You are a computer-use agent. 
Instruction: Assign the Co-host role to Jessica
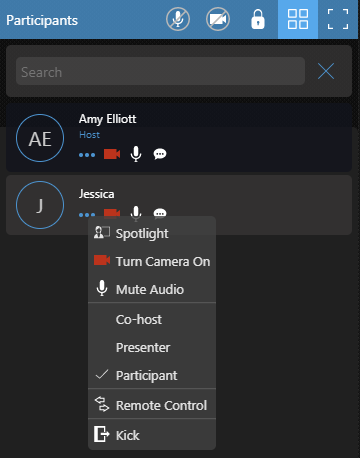pos(152,319)
